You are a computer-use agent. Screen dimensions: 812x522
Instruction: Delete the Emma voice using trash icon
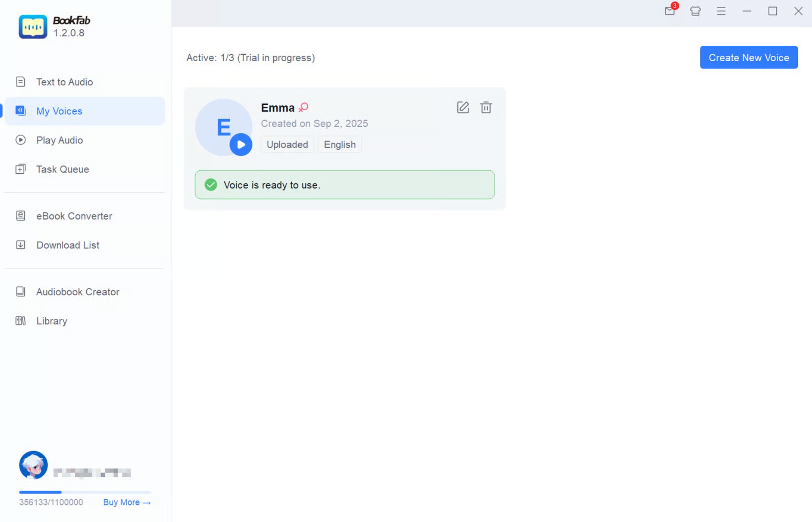tap(486, 107)
